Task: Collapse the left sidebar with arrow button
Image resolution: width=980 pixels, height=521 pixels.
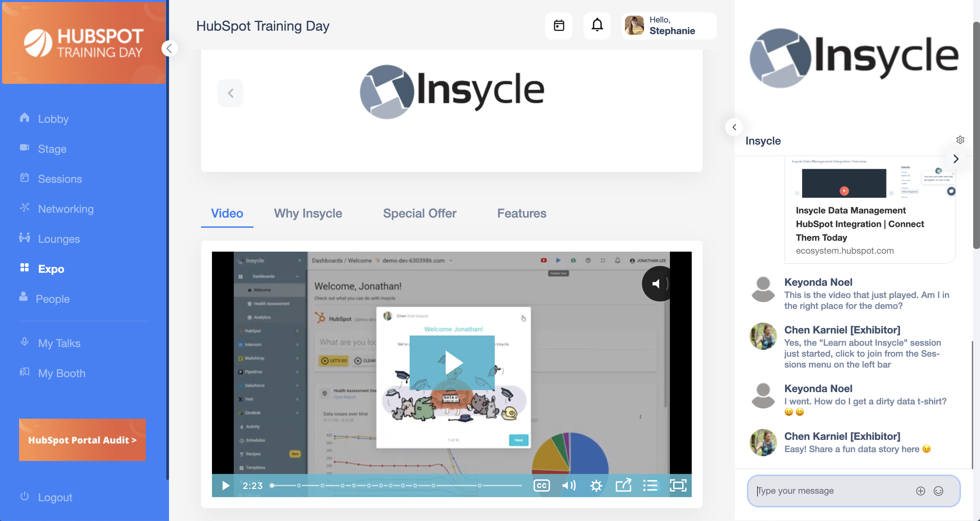Action: pos(169,48)
